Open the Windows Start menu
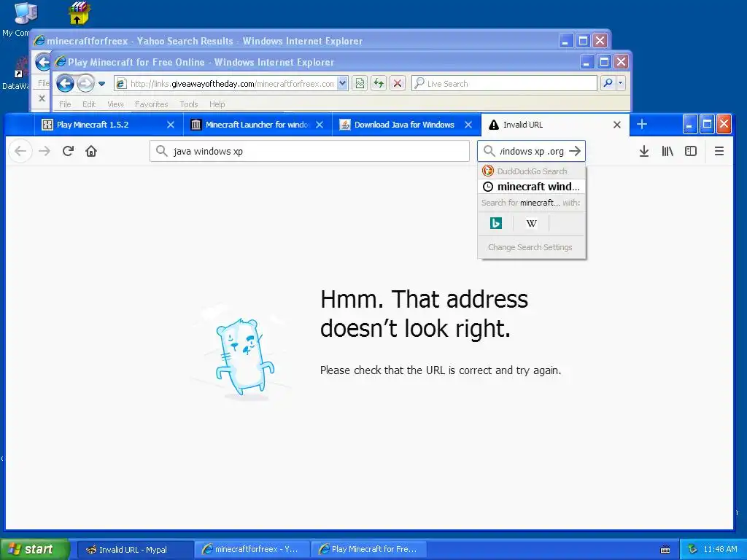The height and width of the screenshot is (560, 747). 35,550
